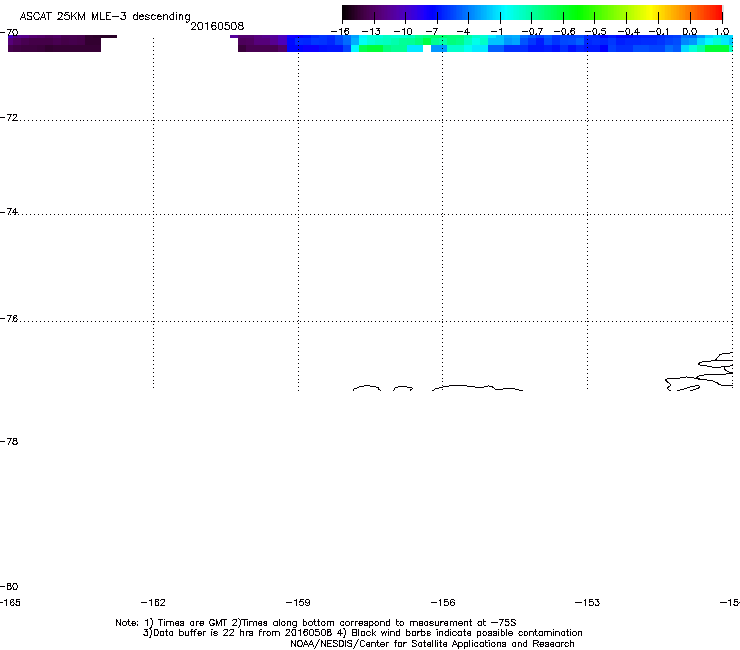
Task: Click the -0.5 color scale label
Action: coord(596,32)
